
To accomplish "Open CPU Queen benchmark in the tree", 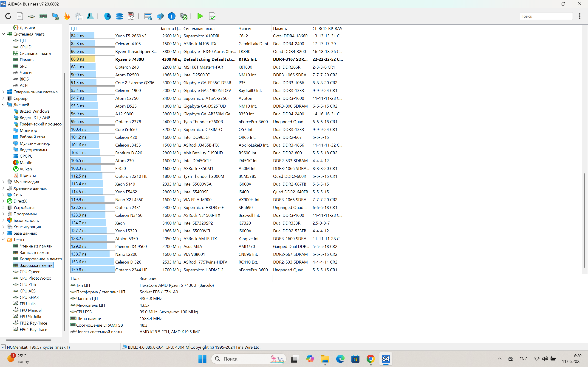I will tap(30, 272).
